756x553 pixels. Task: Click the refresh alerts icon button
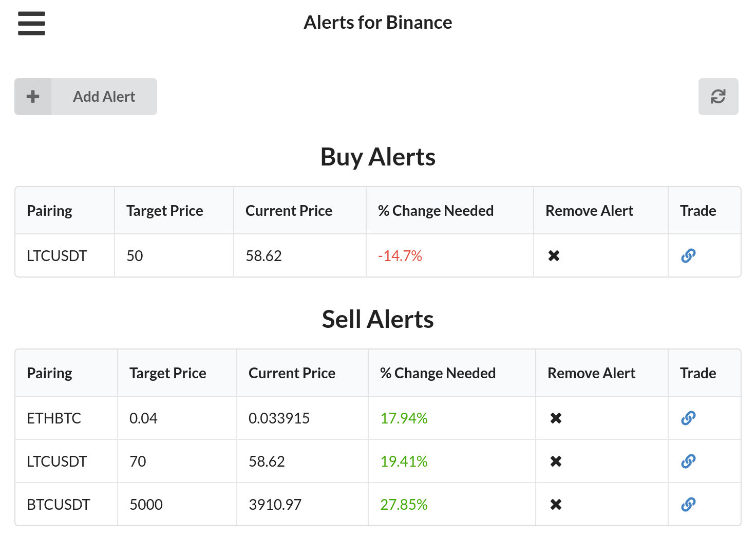(718, 97)
